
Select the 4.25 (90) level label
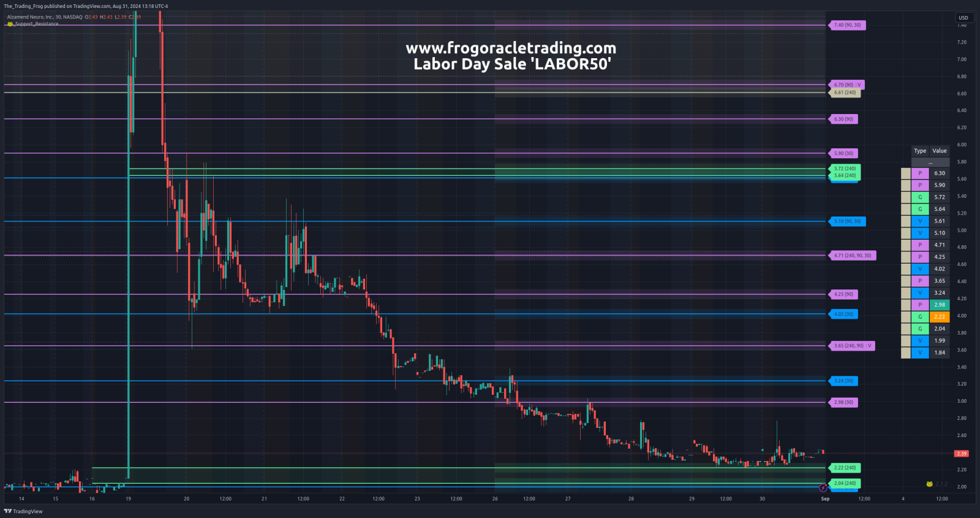click(844, 294)
